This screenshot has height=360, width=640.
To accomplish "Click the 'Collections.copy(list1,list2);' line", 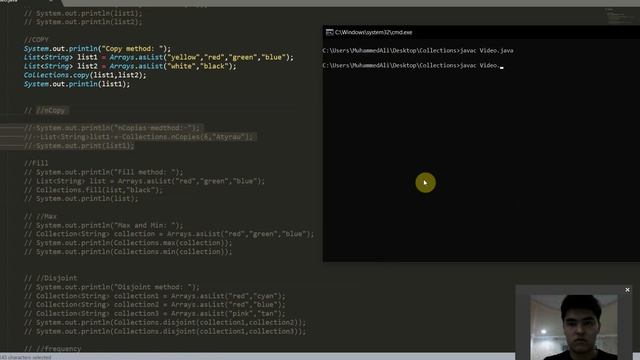I will coord(85,75).
